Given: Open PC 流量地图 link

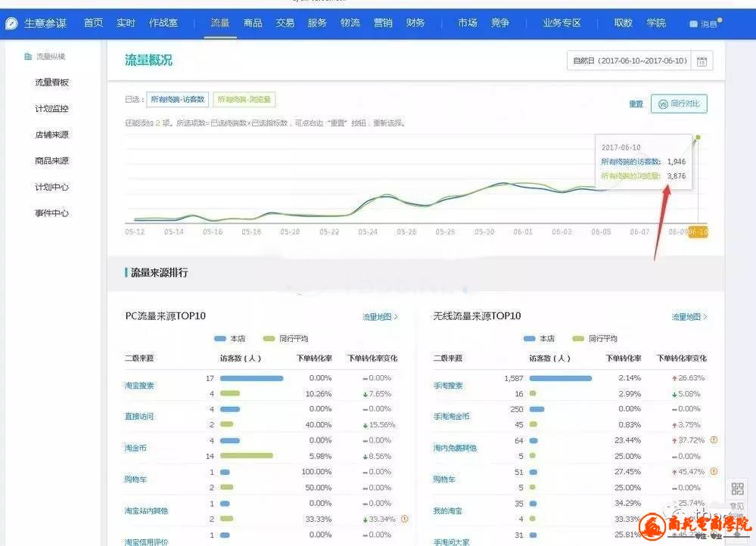Looking at the screenshot, I should tap(380, 317).
